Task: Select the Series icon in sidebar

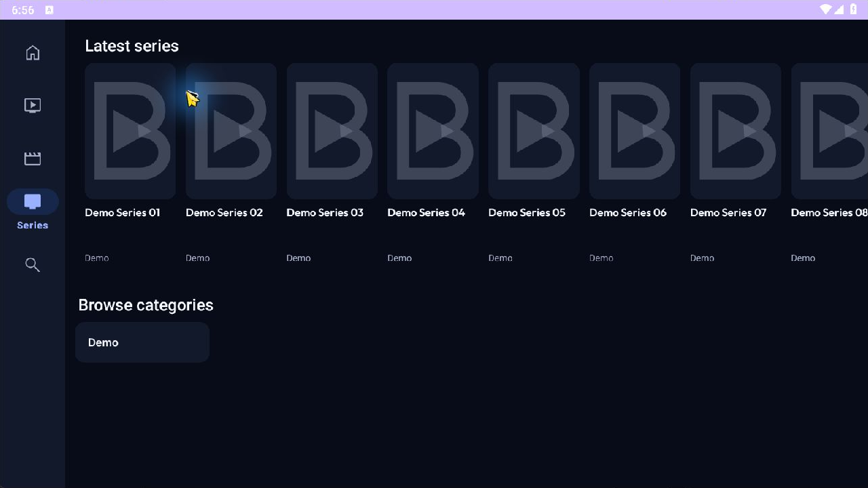Action: [x=33, y=201]
